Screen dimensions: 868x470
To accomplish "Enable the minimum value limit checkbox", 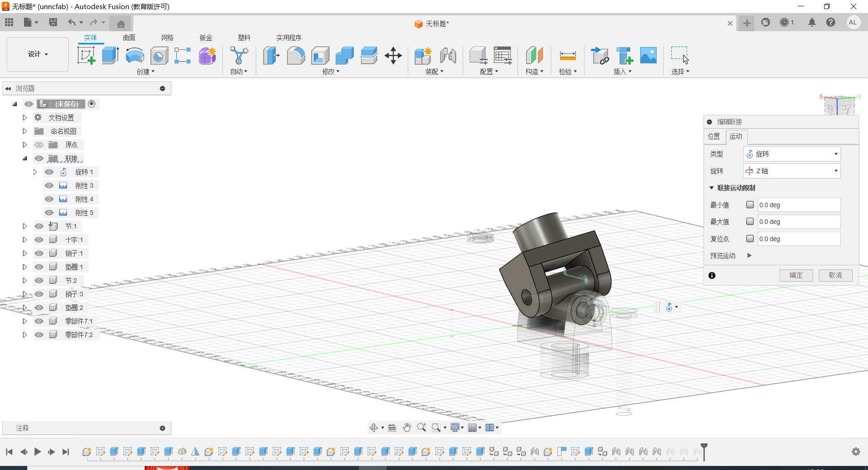I will (x=750, y=205).
